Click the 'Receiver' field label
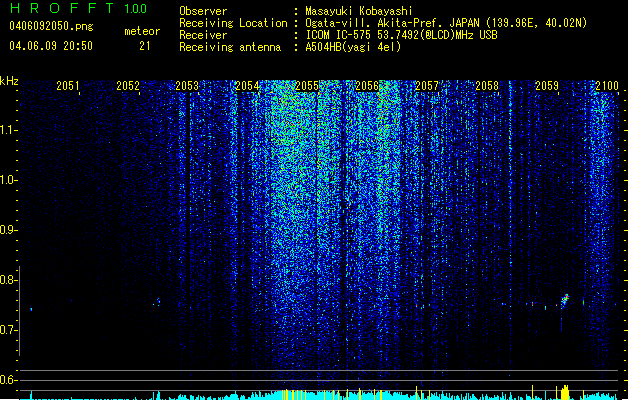Image resolution: width=629 pixels, height=400 pixels. [203, 35]
